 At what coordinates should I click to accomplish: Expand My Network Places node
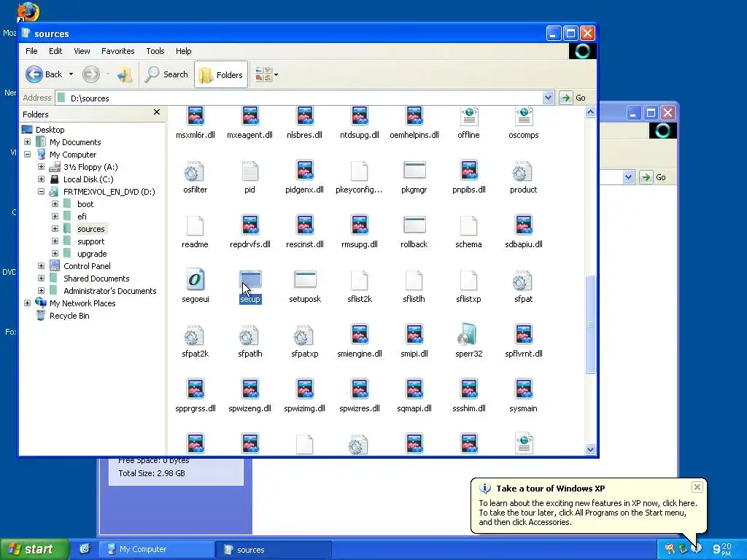(x=27, y=303)
